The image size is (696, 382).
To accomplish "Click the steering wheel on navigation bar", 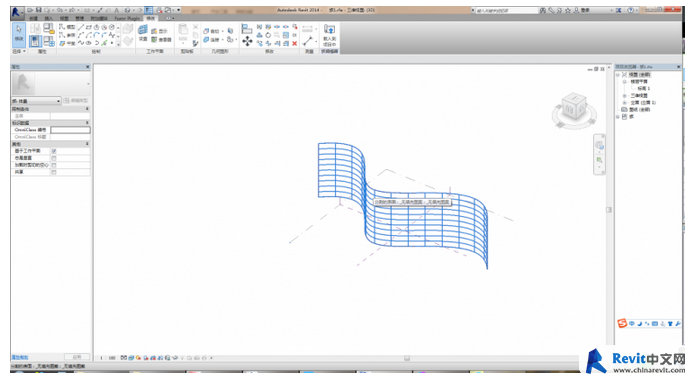I will point(599,146).
